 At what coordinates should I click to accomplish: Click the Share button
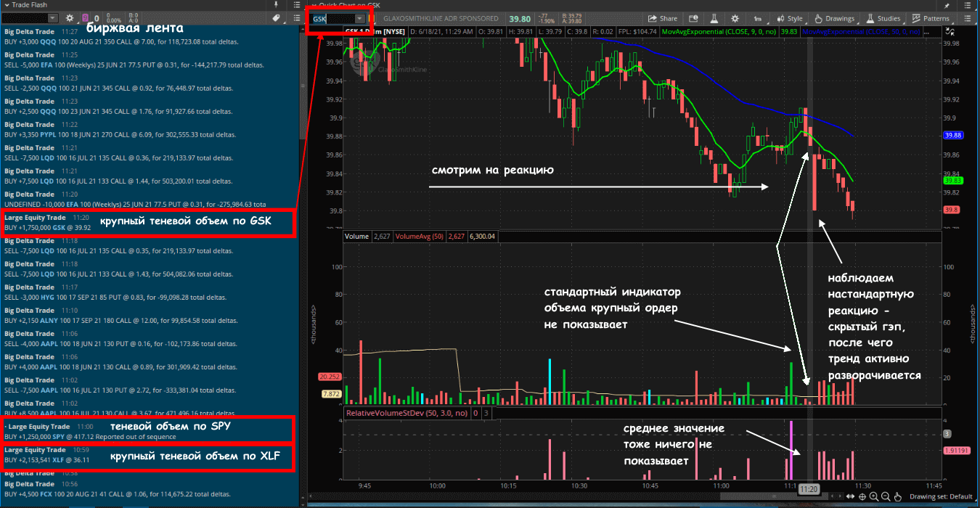[662, 18]
